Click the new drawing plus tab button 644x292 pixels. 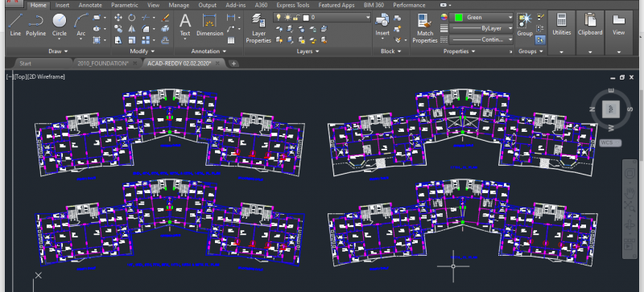(x=233, y=64)
